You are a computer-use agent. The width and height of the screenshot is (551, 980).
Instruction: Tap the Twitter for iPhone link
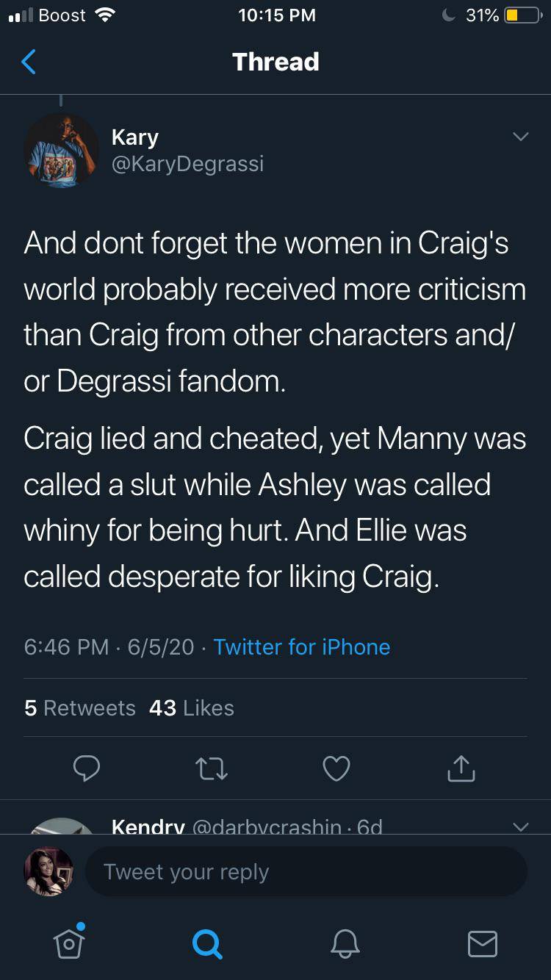pyautogui.click(x=301, y=646)
